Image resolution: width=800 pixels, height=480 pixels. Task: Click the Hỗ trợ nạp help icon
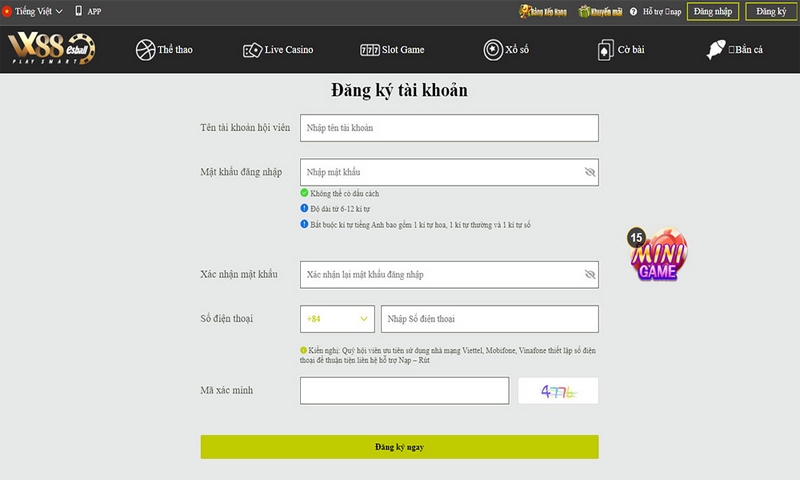pos(634,11)
